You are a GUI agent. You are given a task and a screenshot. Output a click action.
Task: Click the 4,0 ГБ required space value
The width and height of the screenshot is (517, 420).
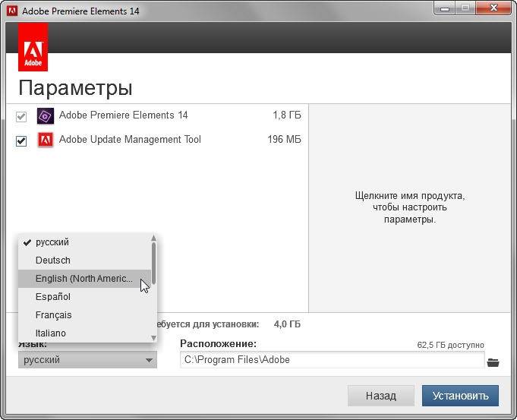tap(287, 324)
